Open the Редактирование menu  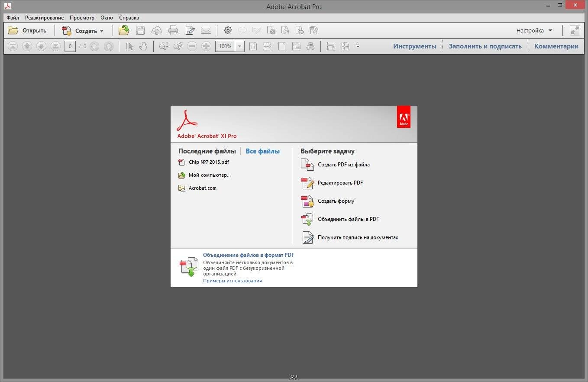[44, 18]
